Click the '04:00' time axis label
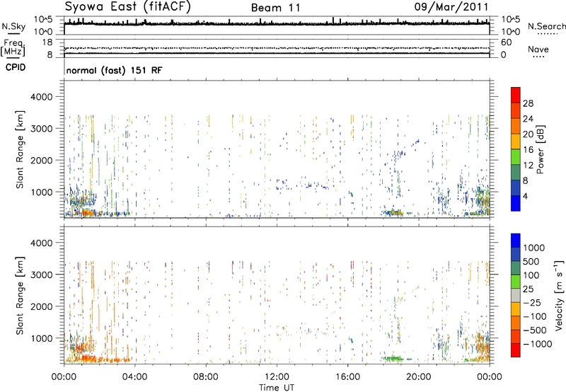The height and width of the screenshot is (392, 566). (134, 377)
